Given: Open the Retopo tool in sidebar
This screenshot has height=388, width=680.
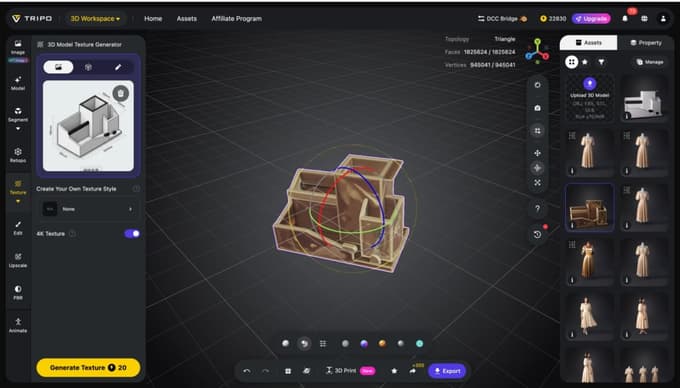Looking at the screenshot, I should coord(18,155).
